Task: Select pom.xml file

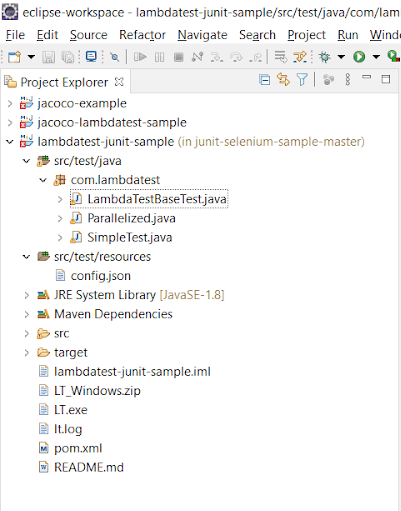Action: pos(78,448)
